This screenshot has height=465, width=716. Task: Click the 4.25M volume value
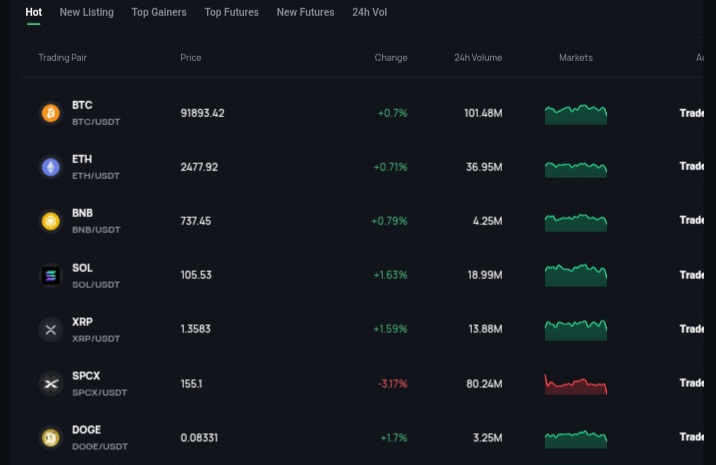pos(488,221)
